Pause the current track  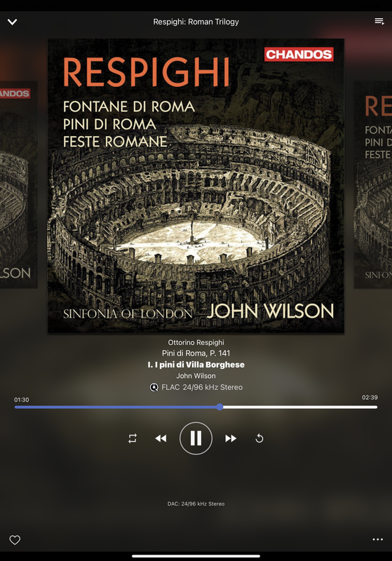click(x=196, y=438)
